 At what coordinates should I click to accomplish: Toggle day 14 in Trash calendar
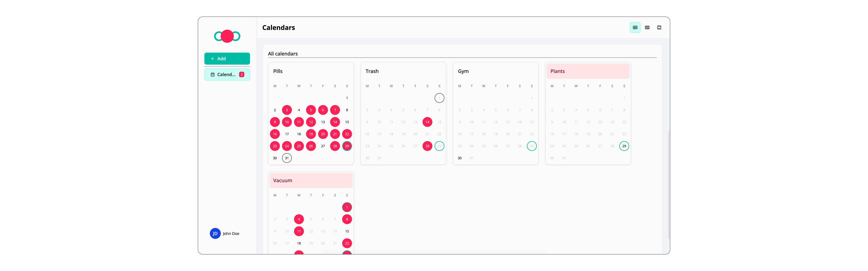(x=427, y=122)
